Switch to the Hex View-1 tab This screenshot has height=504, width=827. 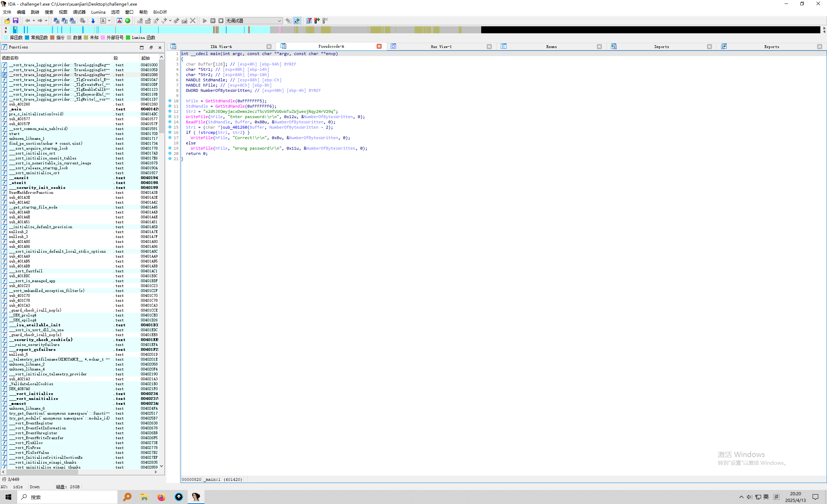click(x=441, y=47)
